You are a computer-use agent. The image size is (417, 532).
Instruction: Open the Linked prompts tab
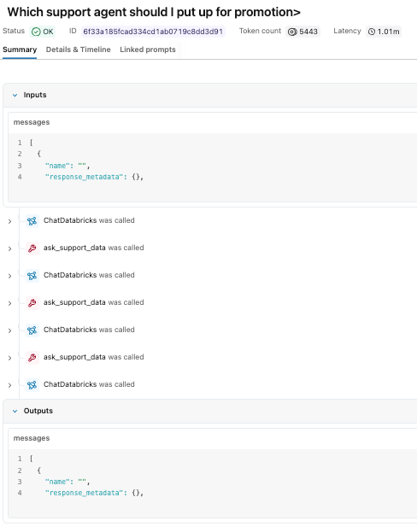pos(148,50)
